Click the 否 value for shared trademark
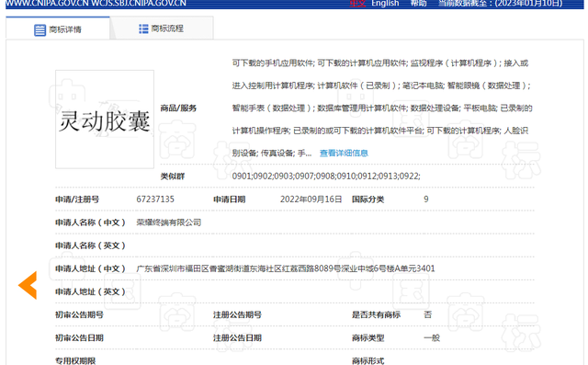Viewport: 588px width, 365px height. 427,314
